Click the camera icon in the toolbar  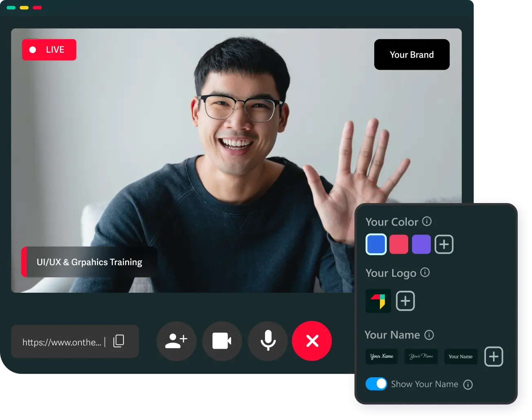[x=222, y=341]
